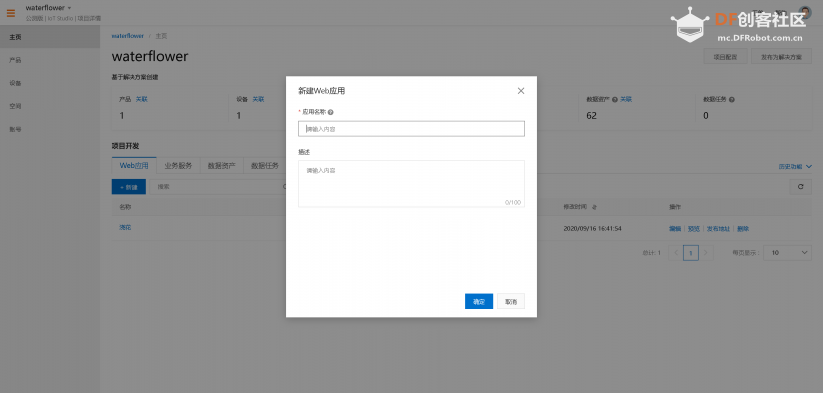
Task: Click the blue + 新建 button
Action: [129, 187]
